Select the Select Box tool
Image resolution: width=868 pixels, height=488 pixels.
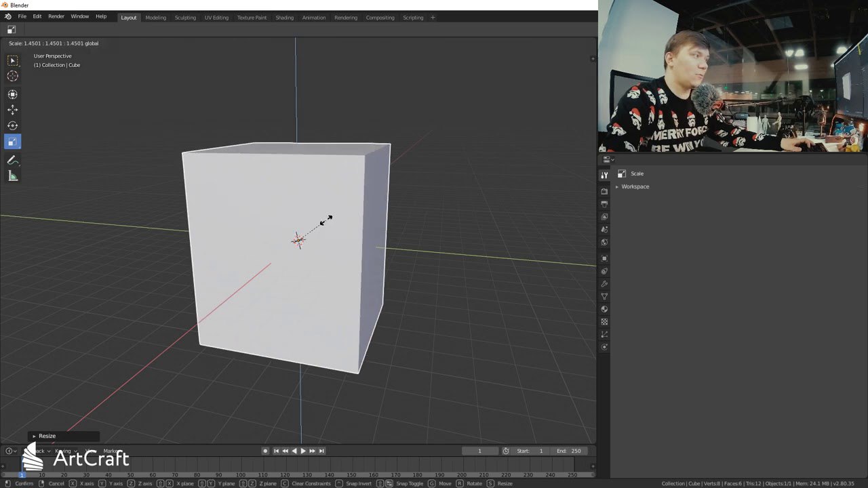coord(12,60)
